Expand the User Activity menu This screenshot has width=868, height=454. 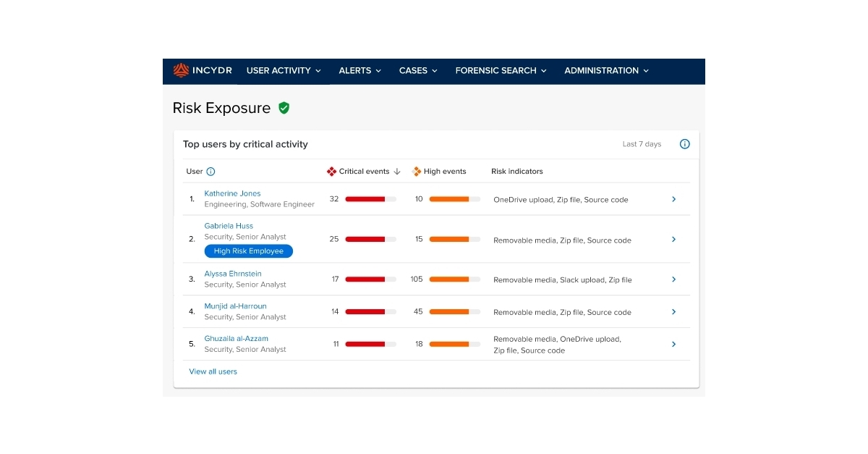[x=284, y=70]
